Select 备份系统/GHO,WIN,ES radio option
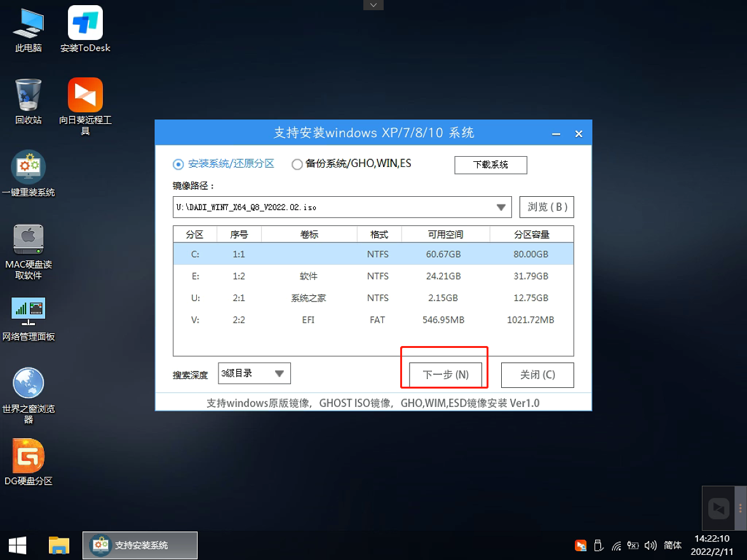747x560 pixels. 352,164
